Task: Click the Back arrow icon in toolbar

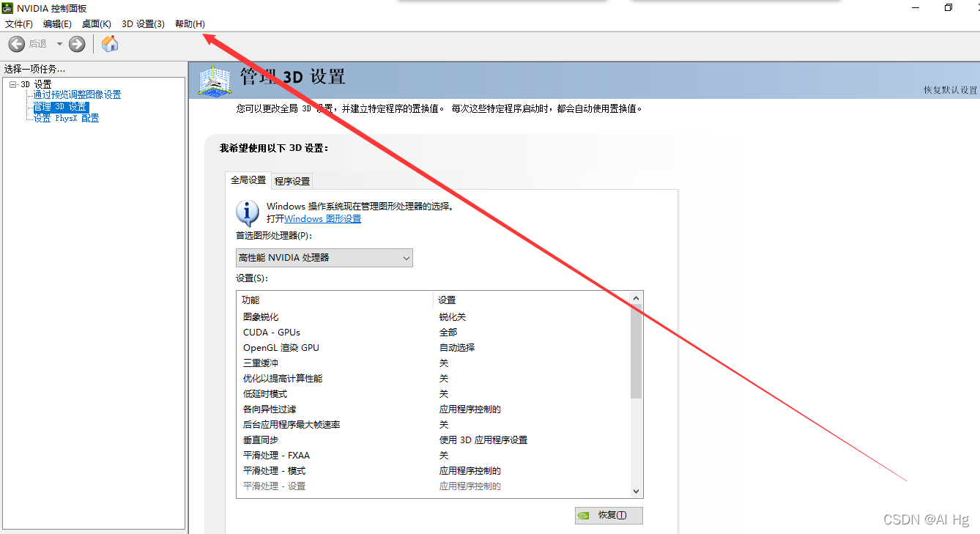Action: point(16,44)
